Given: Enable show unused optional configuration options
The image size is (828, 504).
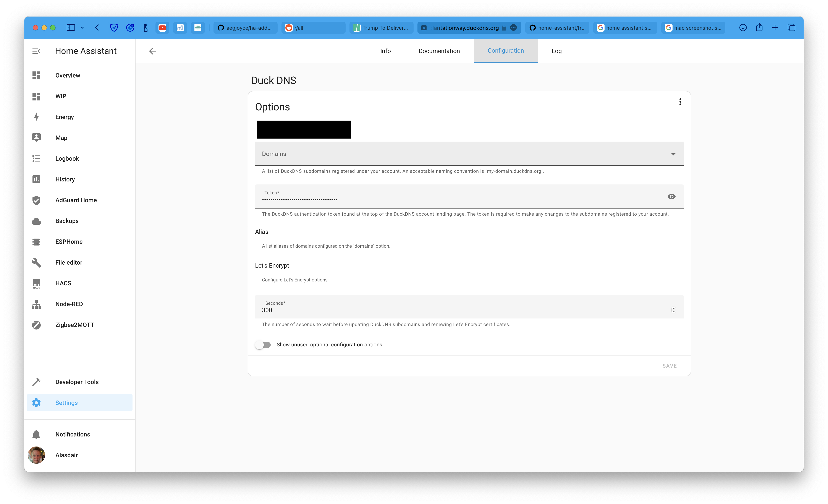Looking at the screenshot, I should [x=264, y=344].
